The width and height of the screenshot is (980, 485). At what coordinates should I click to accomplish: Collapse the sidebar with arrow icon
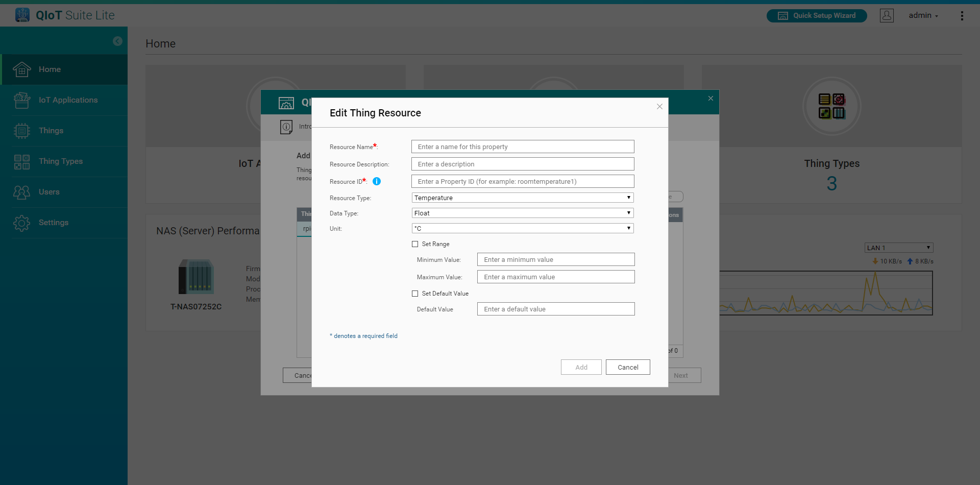[x=117, y=41]
